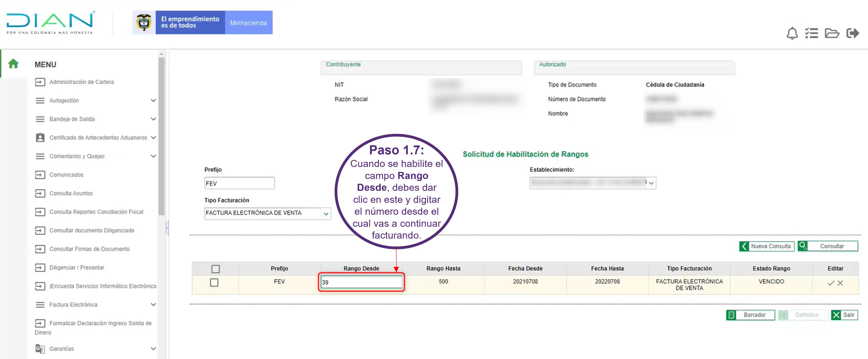
Task: Click the open folder icon in header
Action: (832, 33)
